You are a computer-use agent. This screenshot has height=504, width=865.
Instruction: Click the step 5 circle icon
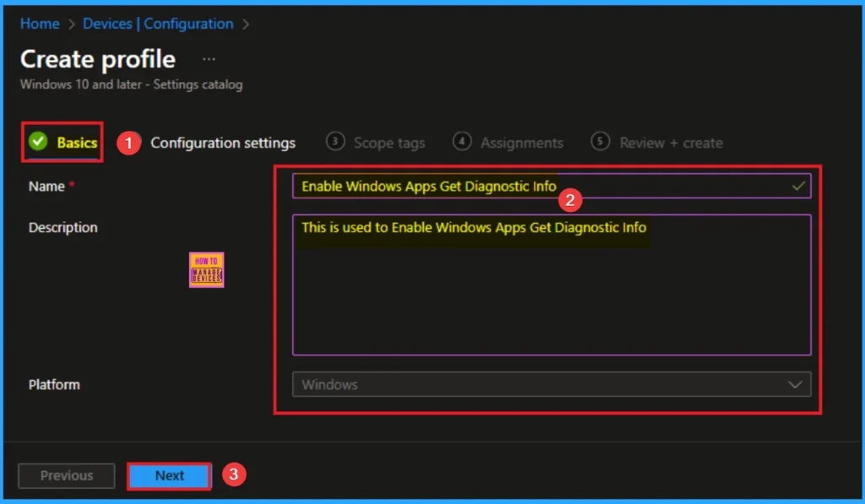[x=601, y=142]
